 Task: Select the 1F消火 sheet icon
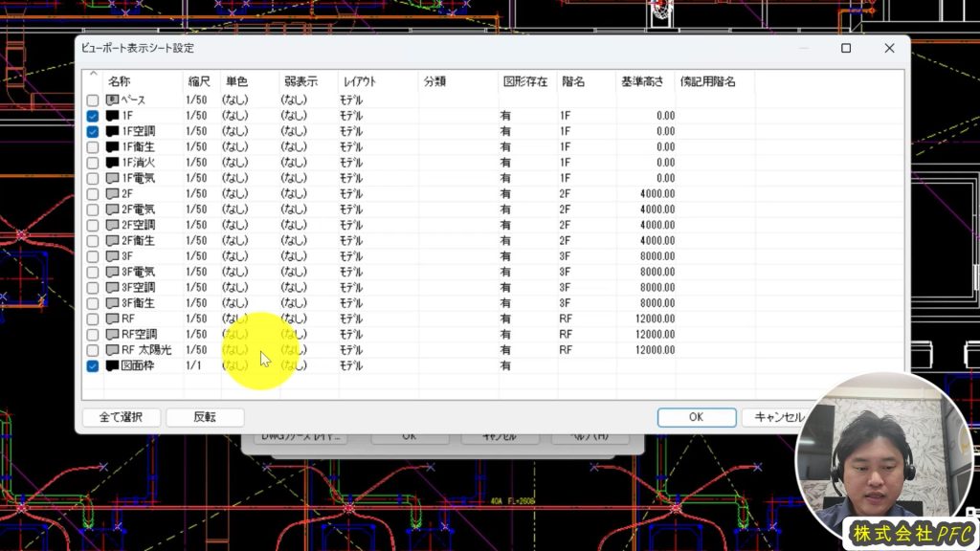click(x=112, y=163)
